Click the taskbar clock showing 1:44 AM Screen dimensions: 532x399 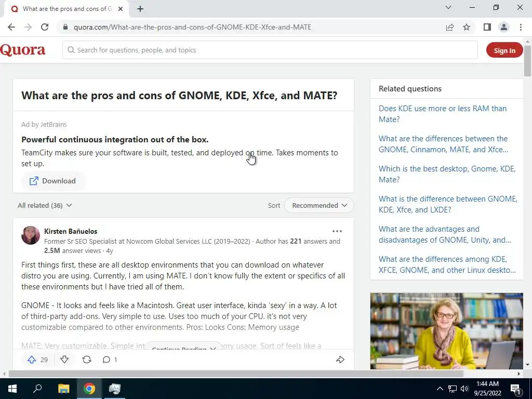click(487, 389)
